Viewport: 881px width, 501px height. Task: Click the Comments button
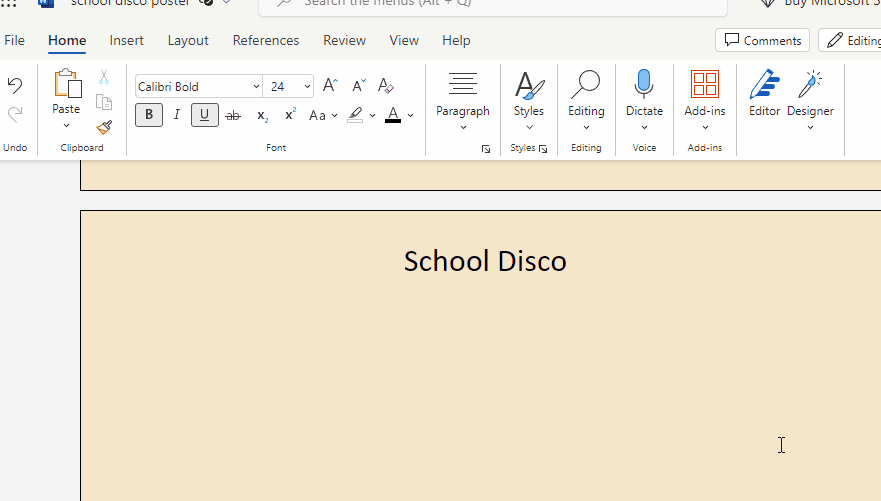pyautogui.click(x=763, y=40)
